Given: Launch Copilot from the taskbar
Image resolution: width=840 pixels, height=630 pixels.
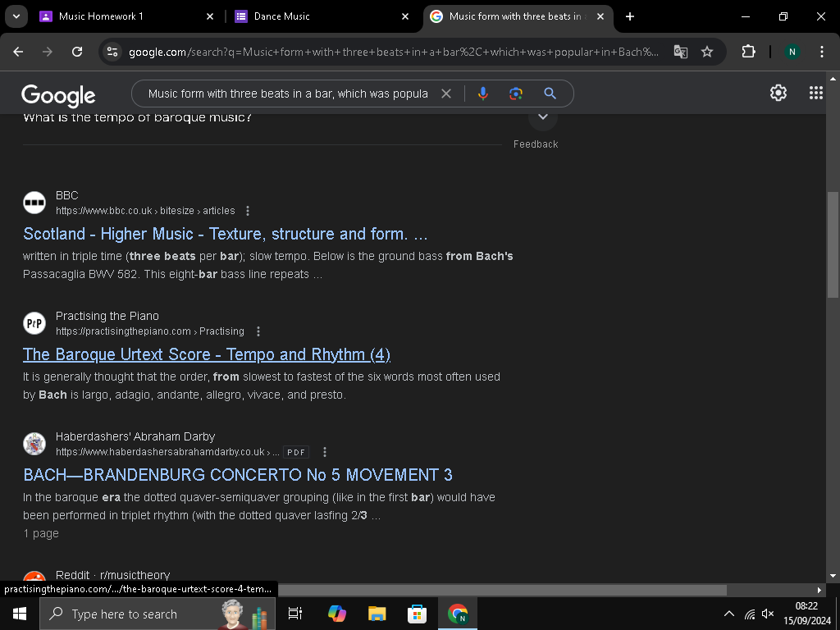Looking at the screenshot, I should [337, 614].
